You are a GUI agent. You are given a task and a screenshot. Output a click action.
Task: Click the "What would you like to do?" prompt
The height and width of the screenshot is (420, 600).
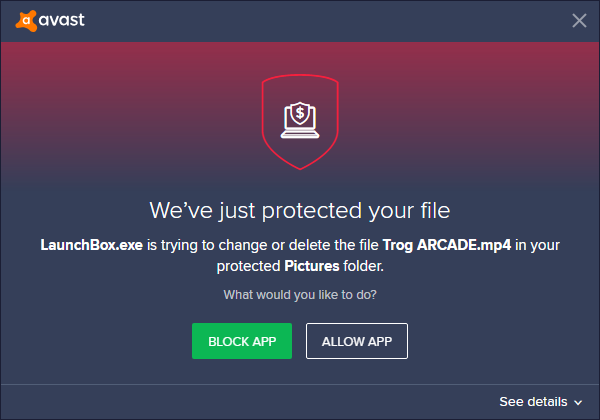tap(300, 295)
